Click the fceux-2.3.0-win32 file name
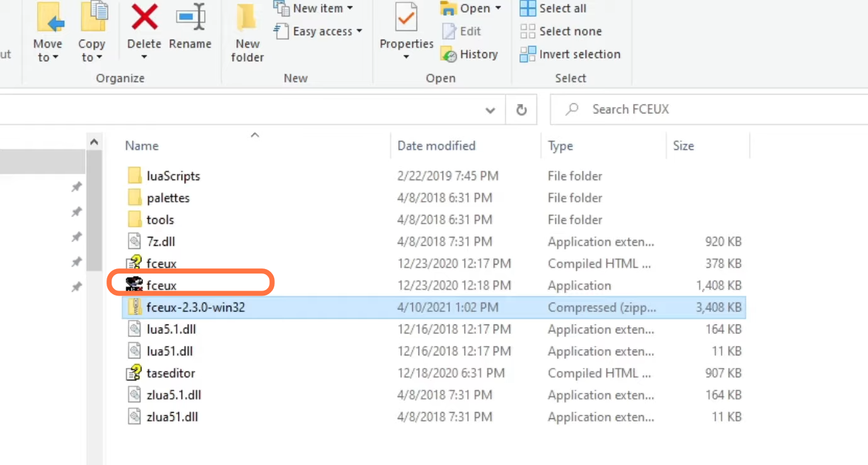Viewport: 868px width, 465px height. point(196,307)
